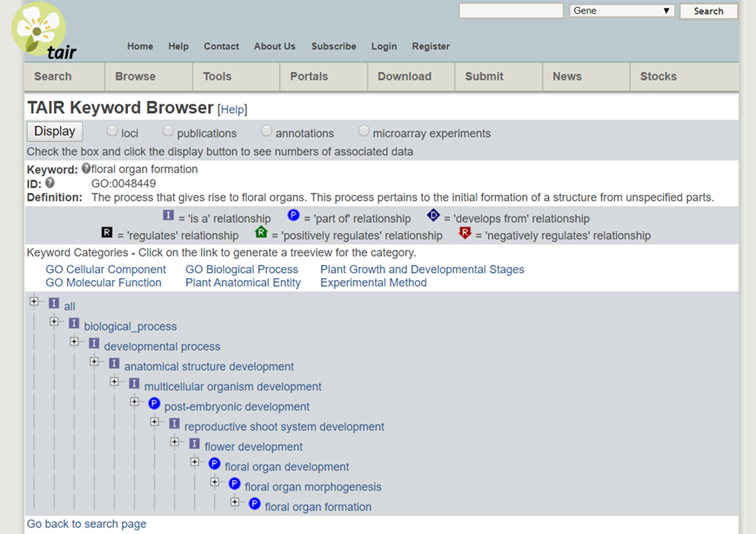The width and height of the screenshot is (756, 534).
Task: Click the 'part of' icon beside post-embryonic development
Action: coord(154,404)
